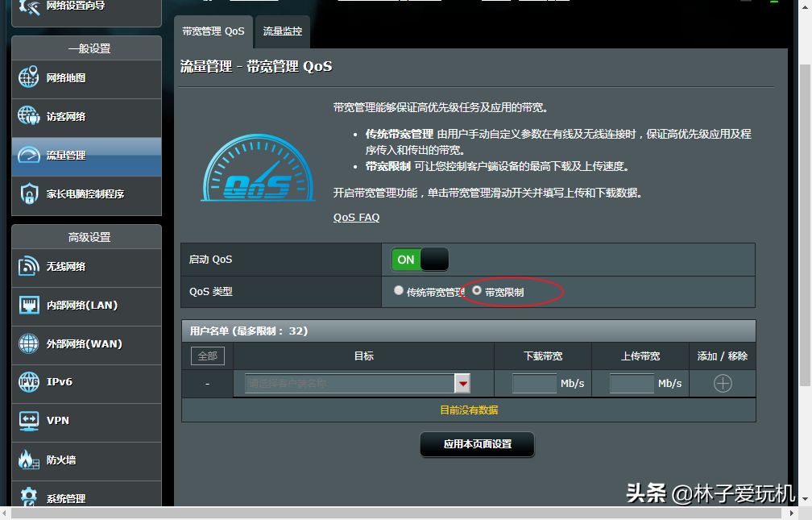Viewport: 812px width, 520px height.
Task: Click the wireless network signal icon
Action: coord(28,265)
